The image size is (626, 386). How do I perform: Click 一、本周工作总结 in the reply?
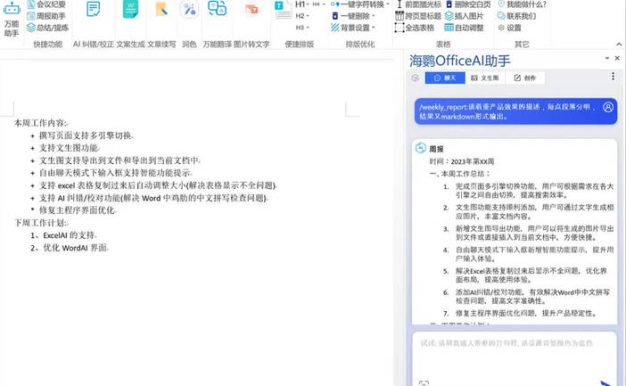[x=460, y=174]
